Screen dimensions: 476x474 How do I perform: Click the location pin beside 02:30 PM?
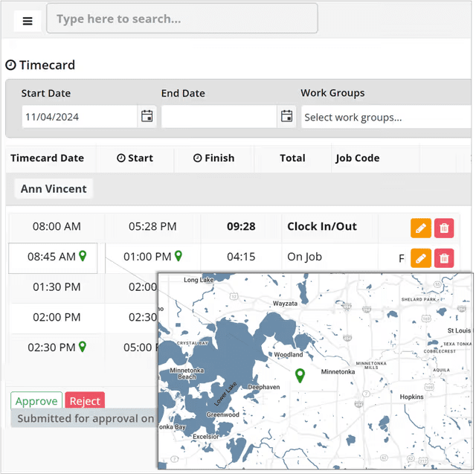[x=83, y=347]
